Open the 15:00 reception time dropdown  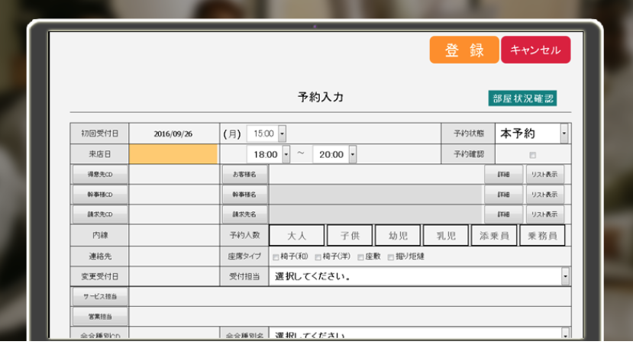tap(282, 134)
